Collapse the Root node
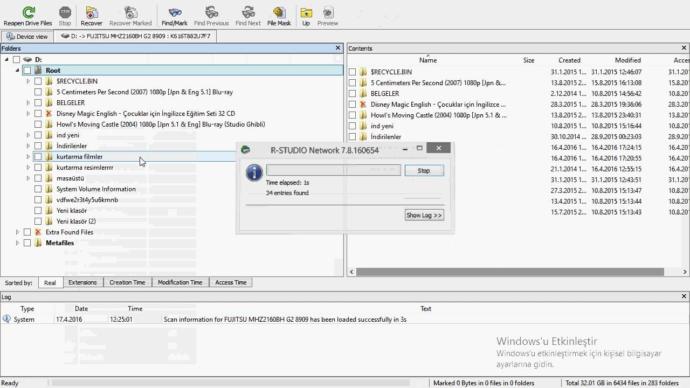The width and height of the screenshot is (690, 388). pos(18,70)
